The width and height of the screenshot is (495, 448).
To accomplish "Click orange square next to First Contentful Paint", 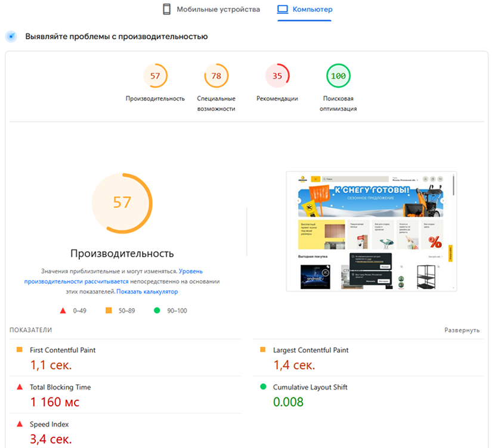I will point(20,350).
